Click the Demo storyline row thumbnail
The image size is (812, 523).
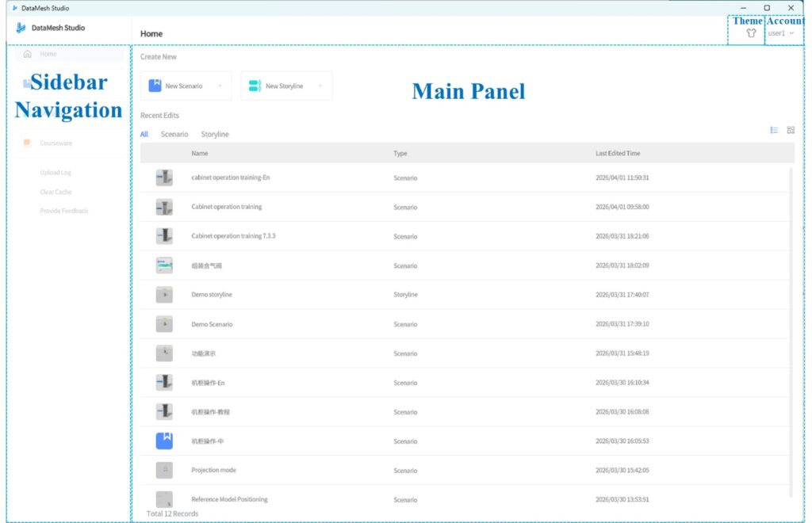[x=164, y=295]
